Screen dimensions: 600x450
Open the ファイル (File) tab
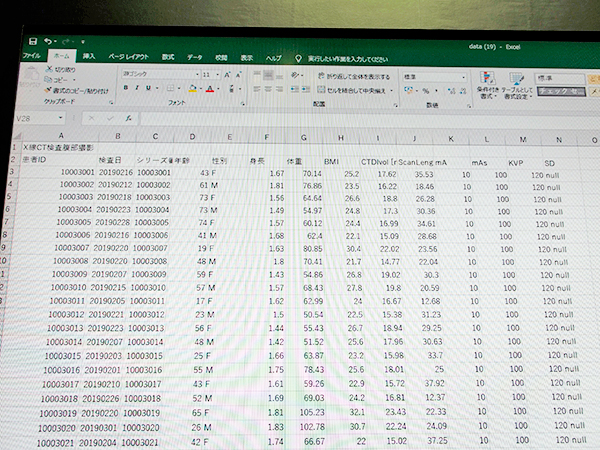pyautogui.click(x=31, y=56)
